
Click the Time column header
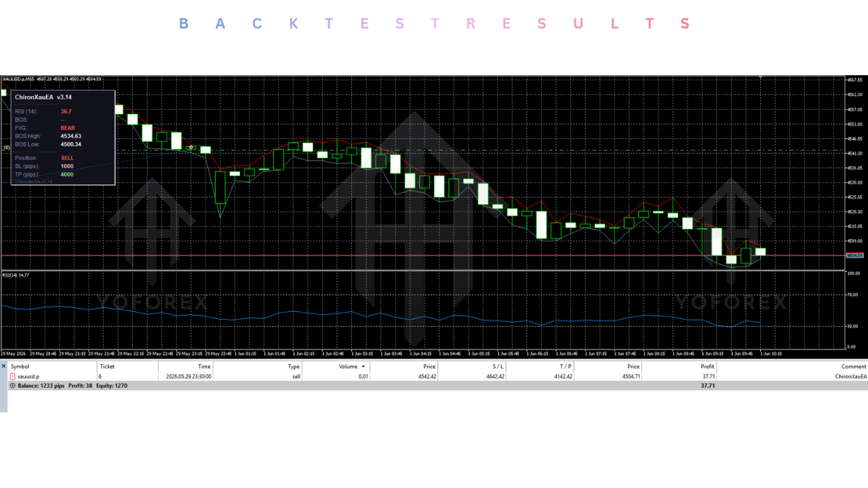[x=204, y=367]
